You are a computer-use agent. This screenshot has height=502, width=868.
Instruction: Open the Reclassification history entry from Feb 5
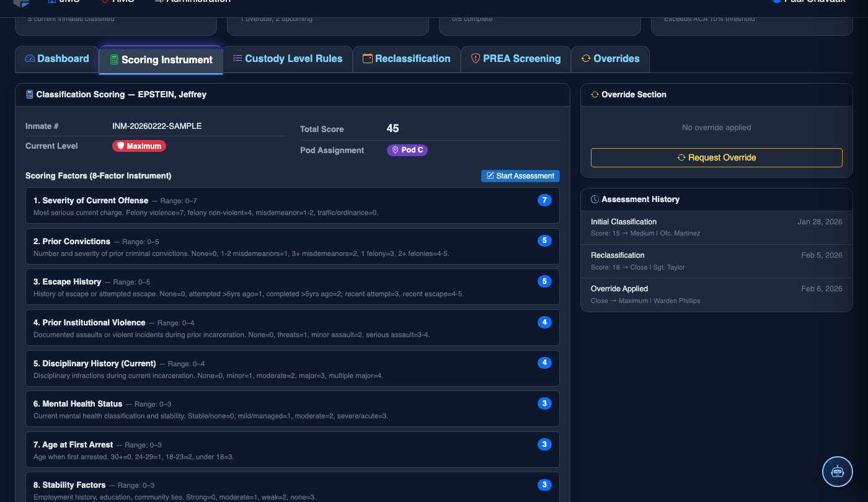pos(717,261)
